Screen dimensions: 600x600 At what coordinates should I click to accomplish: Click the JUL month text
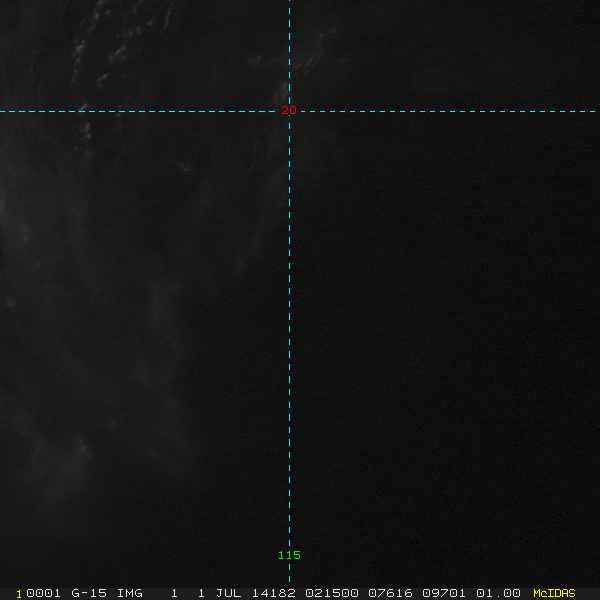[x=228, y=593]
